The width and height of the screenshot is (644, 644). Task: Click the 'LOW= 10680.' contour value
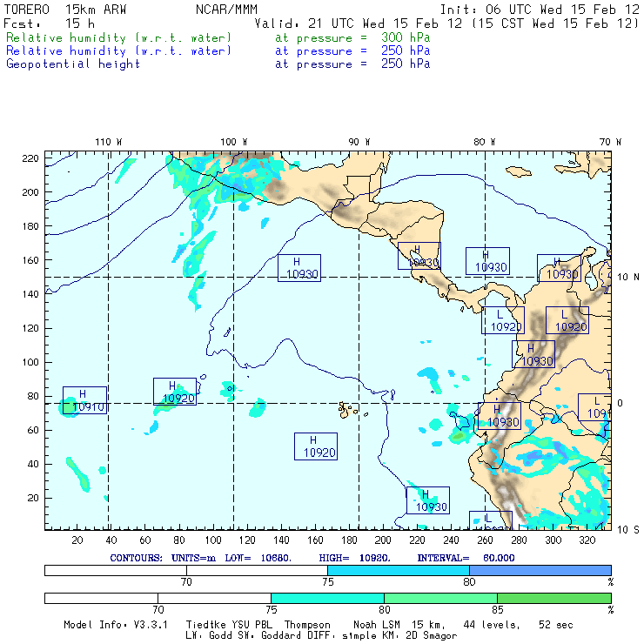(258, 558)
